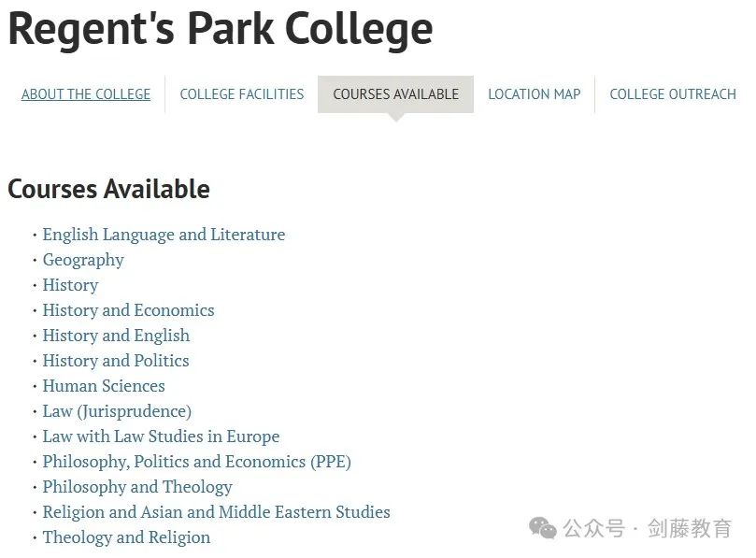Select the Law (Jurisprudence) link

tap(117, 411)
